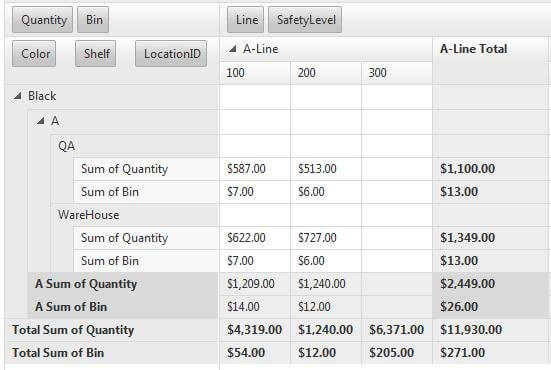
Task: Click the Line field button
Action: click(245, 20)
